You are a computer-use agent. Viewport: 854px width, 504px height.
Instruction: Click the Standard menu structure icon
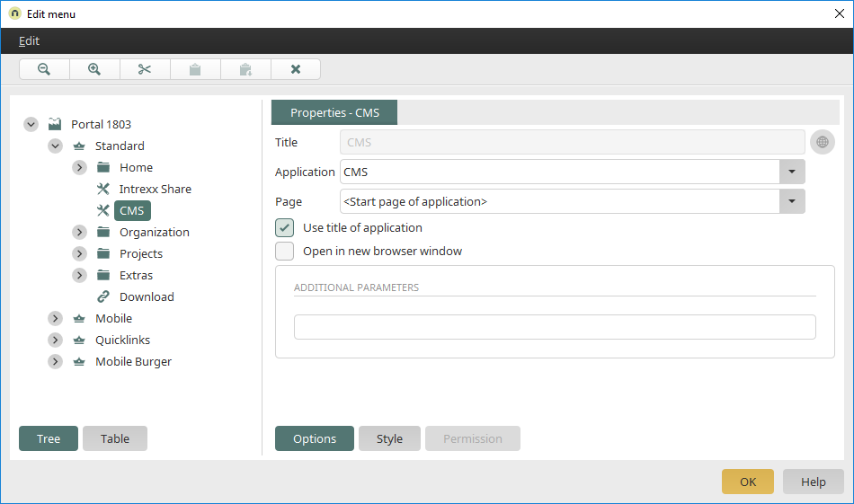(79, 146)
